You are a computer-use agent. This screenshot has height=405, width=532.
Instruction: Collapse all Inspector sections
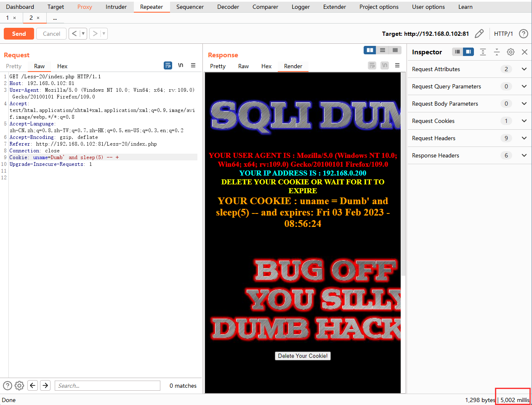point(497,52)
